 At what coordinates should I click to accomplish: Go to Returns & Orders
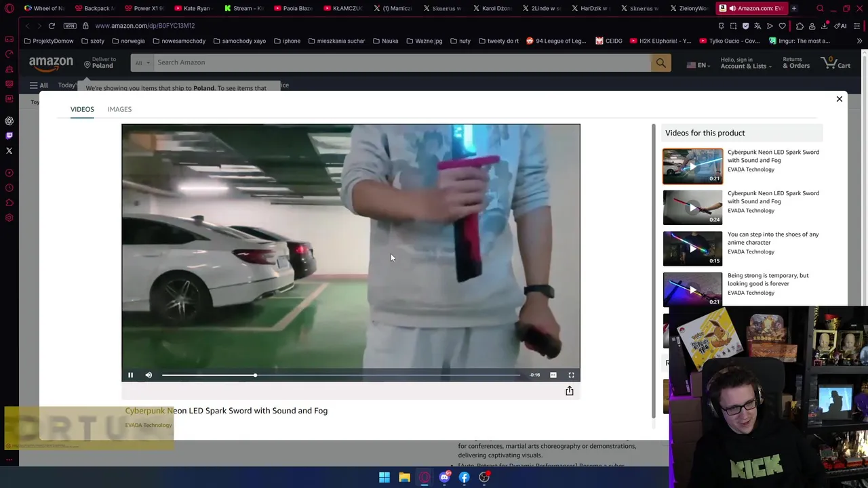pos(796,63)
